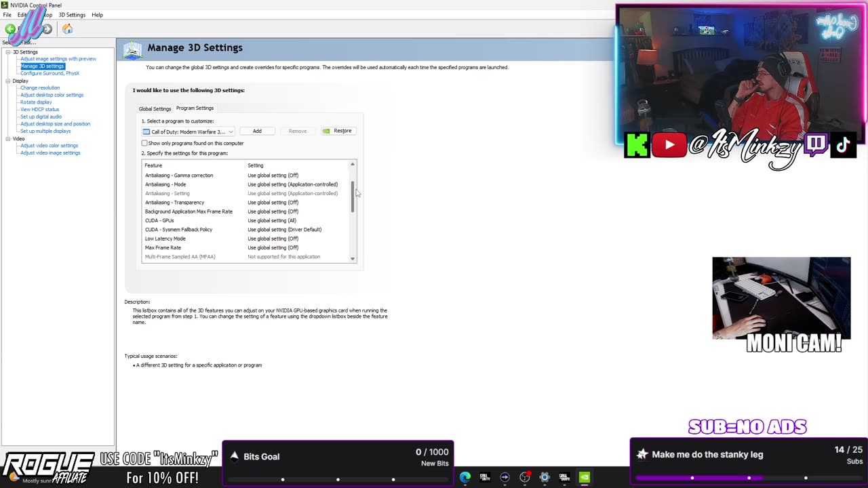This screenshot has height=488, width=868.
Task: Click the grey Forward arrow button
Action: [x=47, y=29]
